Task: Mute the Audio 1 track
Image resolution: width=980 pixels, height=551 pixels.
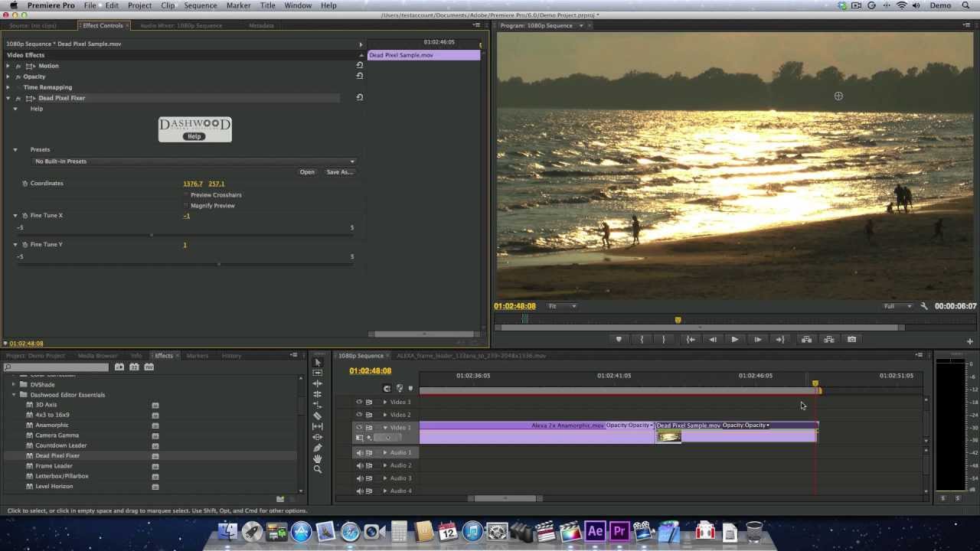Action: tap(359, 452)
